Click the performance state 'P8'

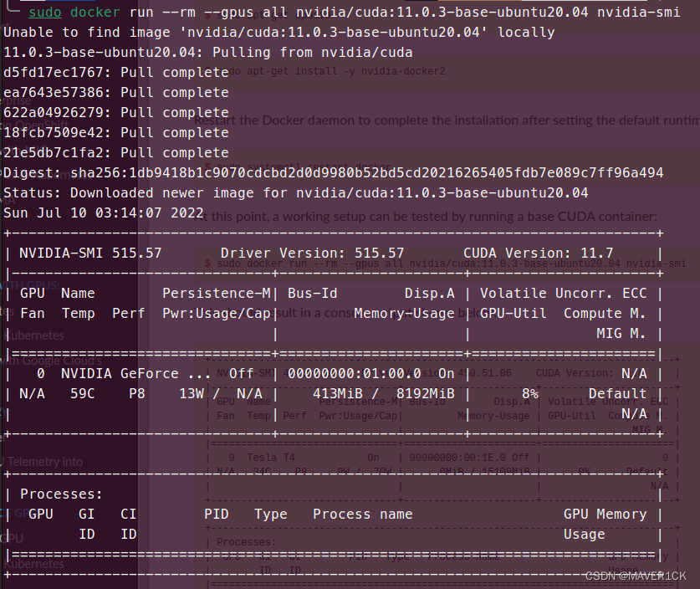[136, 394]
